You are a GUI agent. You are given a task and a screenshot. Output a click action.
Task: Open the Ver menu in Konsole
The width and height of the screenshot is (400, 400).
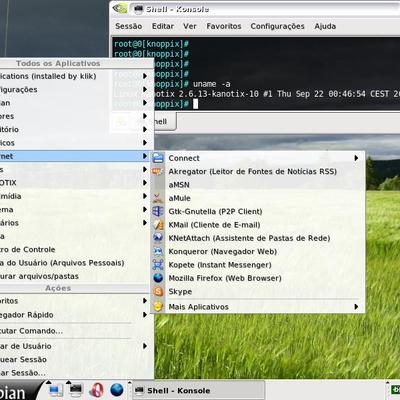[x=190, y=26]
